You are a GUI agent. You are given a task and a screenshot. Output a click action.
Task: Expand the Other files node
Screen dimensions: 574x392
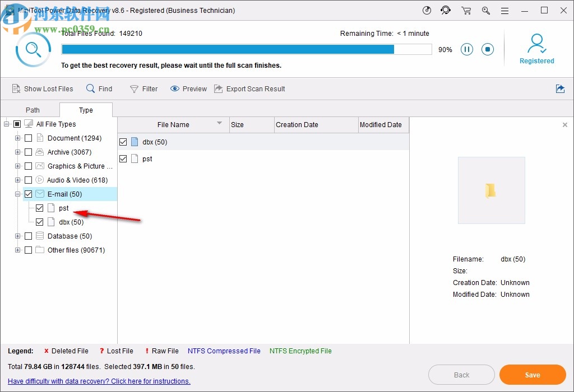(17, 250)
